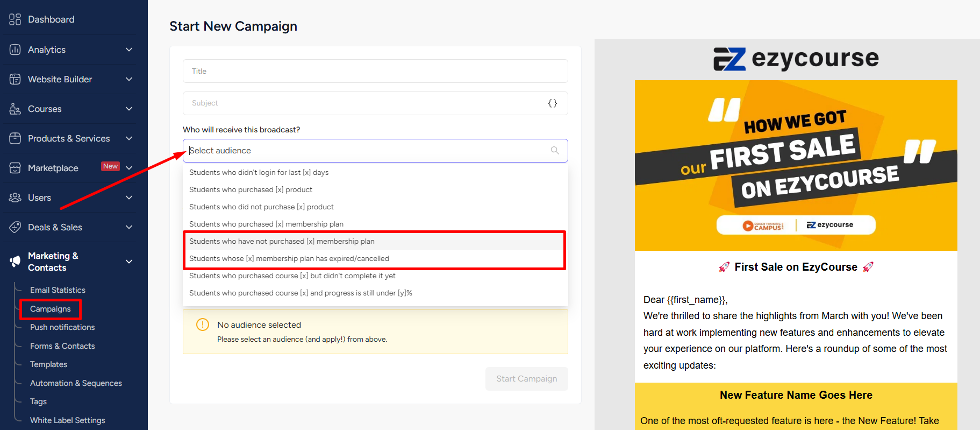980x430 pixels.
Task: Choose 'didn't login for last [x] days'
Action: [x=375, y=173]
